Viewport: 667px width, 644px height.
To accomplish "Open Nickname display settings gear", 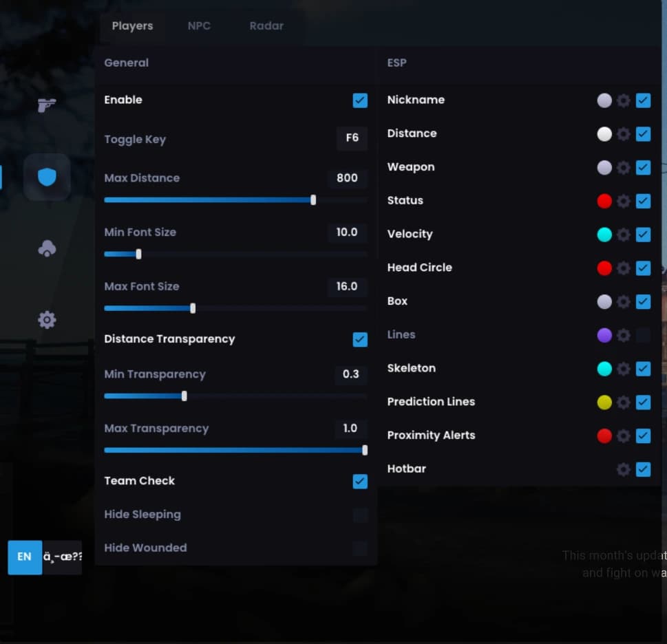I will point(623,100).
